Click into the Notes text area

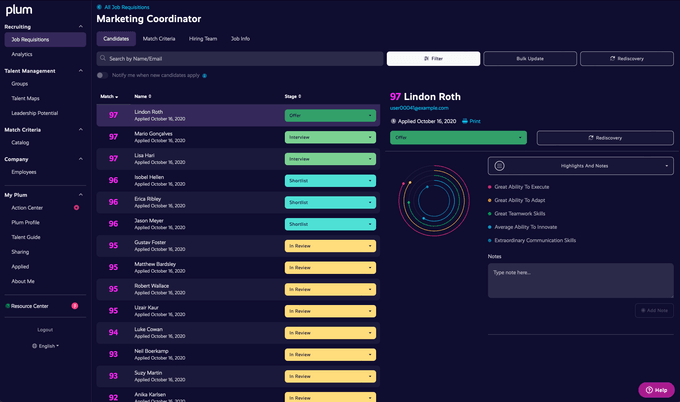(580, 280)
